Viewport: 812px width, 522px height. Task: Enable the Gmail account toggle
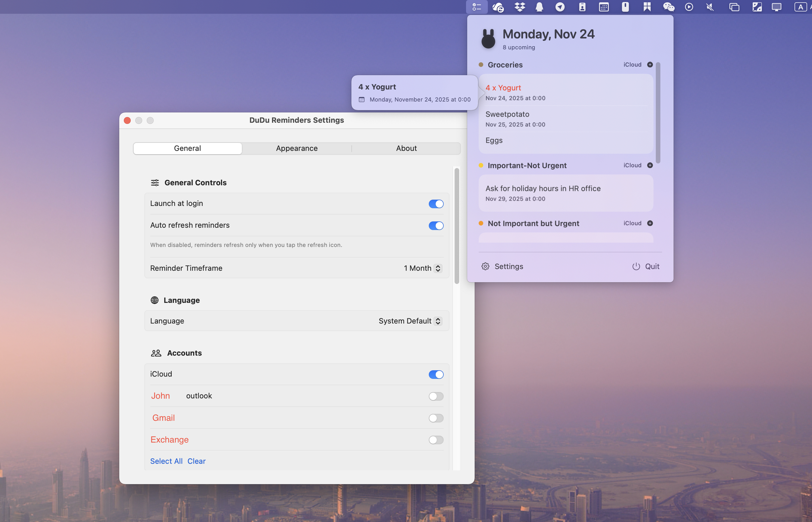pyautogui.click(x=436, y=418)
